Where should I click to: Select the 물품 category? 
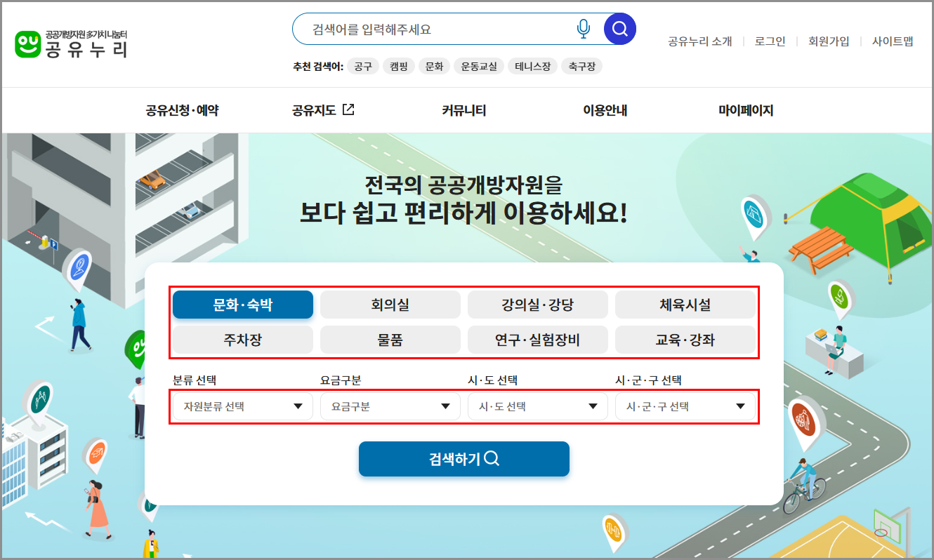390,340
